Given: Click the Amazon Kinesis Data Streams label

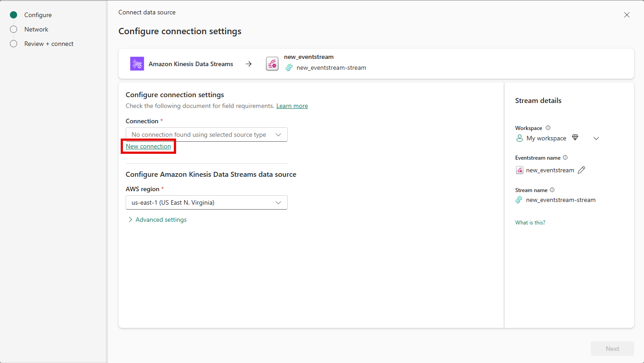Looking at the screenshot, I should (x=191, y=64).
